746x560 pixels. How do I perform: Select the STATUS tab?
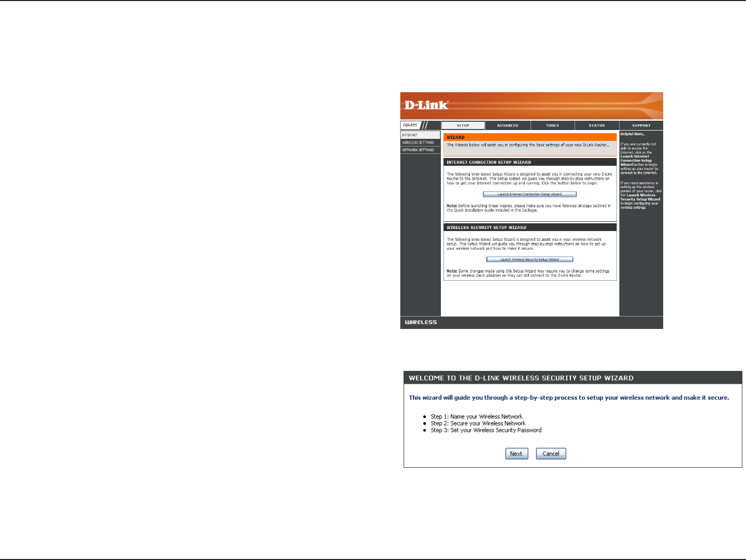pyautogui.click(x=597, y=125)
